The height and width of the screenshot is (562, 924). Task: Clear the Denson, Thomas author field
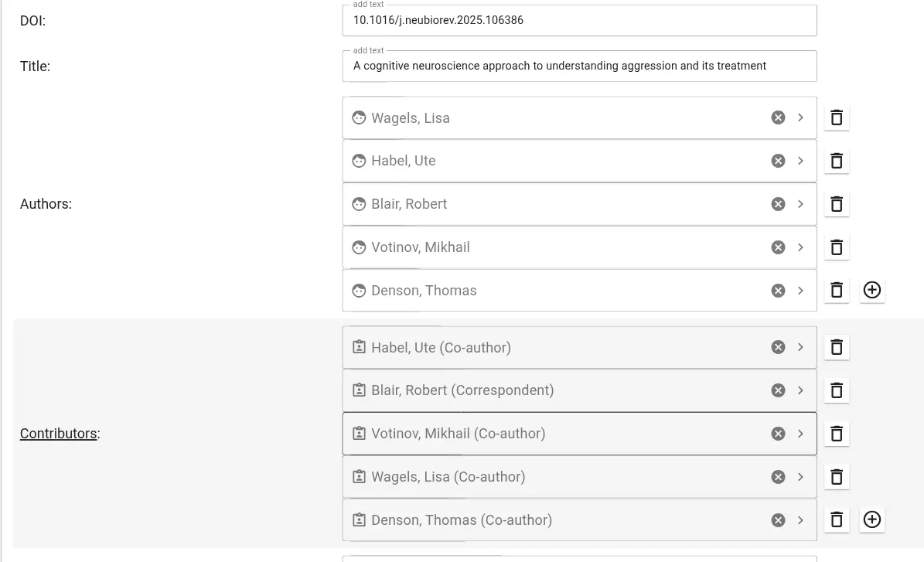778,291
